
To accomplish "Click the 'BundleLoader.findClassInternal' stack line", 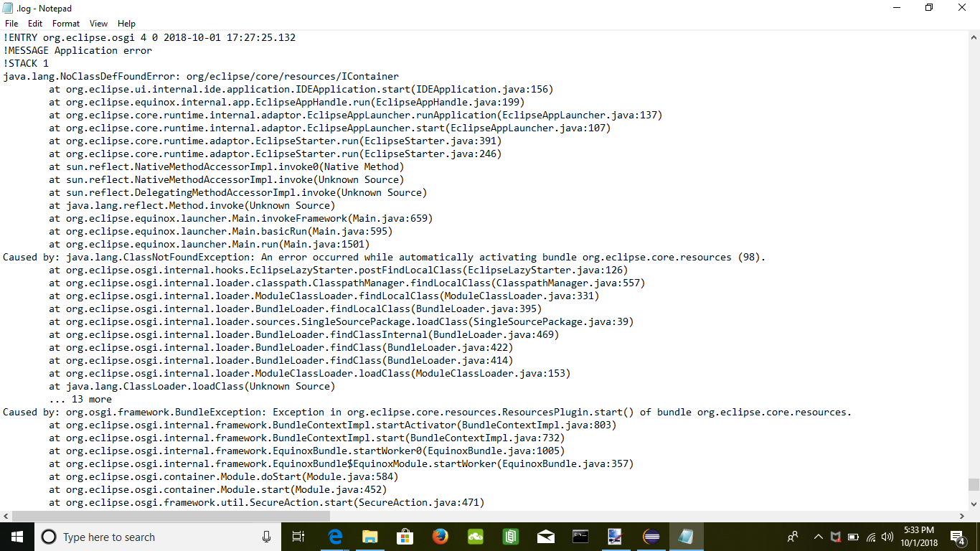I will 304,334.
